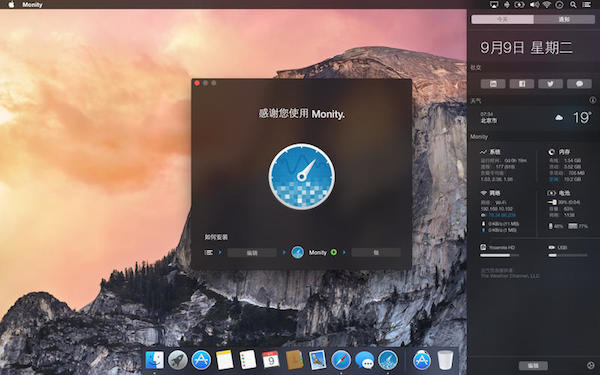Toggle Notification Center icon in menu bar
Screen dimensions: 600x375
pos(586,5)
